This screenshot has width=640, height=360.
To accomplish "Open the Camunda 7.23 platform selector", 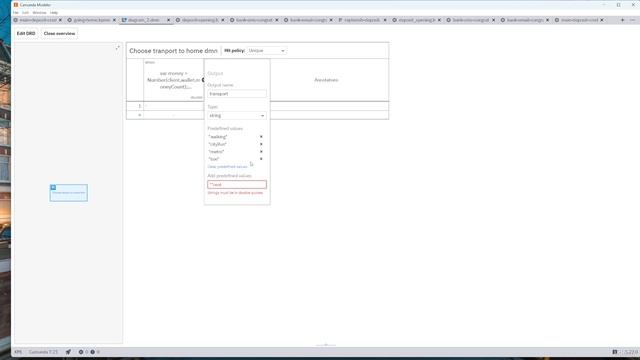I will pos(43,352).
